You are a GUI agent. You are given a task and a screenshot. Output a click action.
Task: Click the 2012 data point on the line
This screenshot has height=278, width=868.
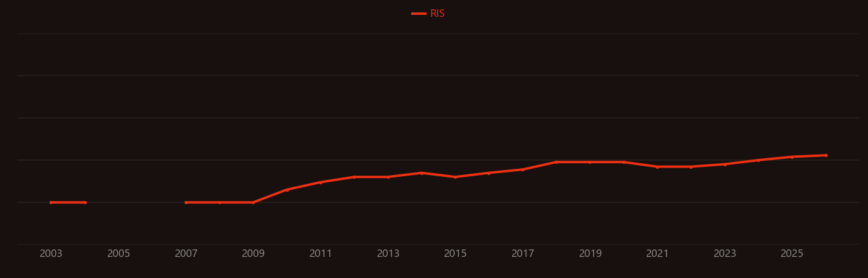(x=354, y=177)
